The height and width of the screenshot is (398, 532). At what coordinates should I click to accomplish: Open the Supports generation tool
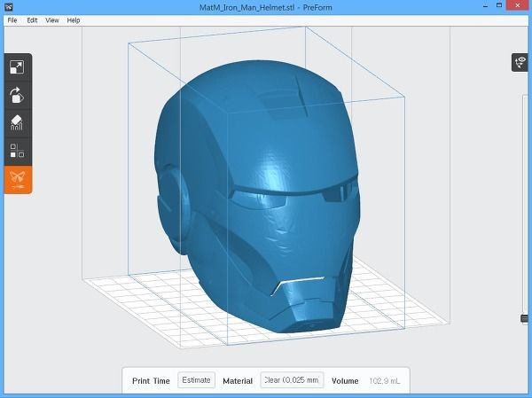(18, 123)
